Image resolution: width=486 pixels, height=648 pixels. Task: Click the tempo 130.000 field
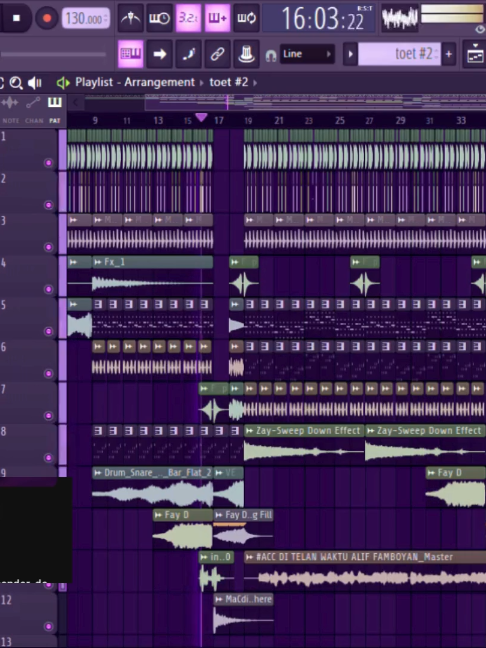click(86, 19)
